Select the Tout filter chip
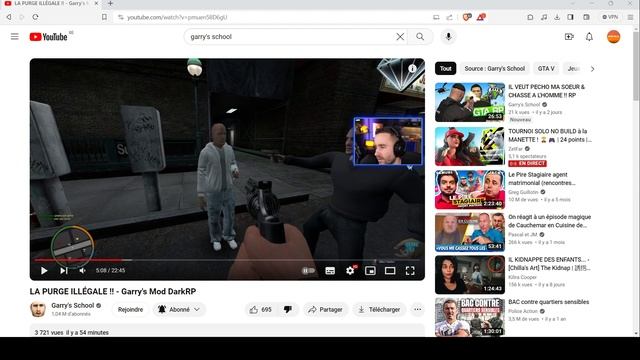The width and height of the screenshot is (640, 360). tap(445, 69)
